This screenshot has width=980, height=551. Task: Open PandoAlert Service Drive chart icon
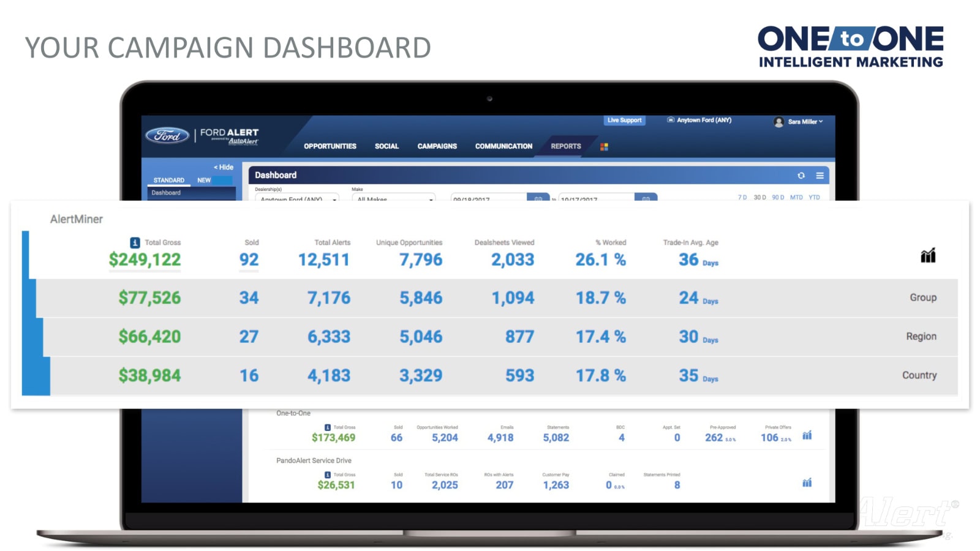807,483
